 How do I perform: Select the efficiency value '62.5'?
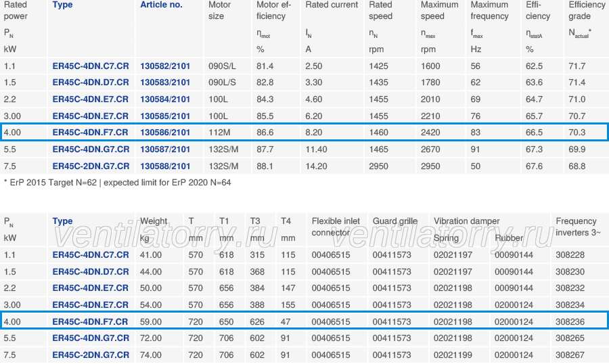pos(534,66)
